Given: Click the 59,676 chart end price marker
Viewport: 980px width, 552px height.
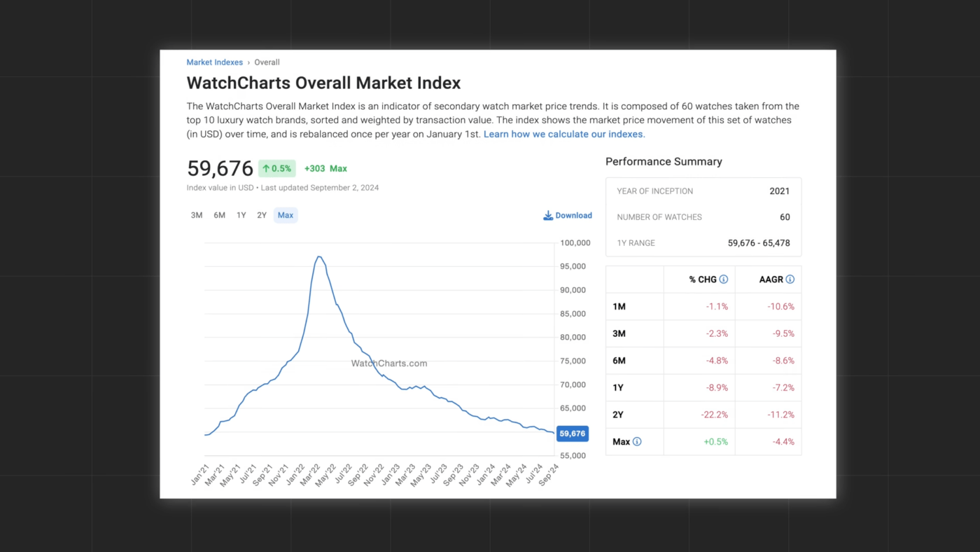Looking at the screenshot, I should (x=573, y=434).
